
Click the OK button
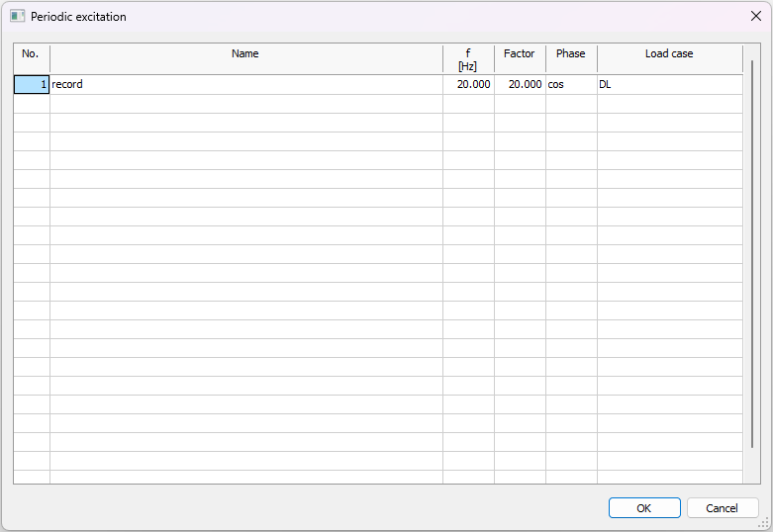coord(643,508)
